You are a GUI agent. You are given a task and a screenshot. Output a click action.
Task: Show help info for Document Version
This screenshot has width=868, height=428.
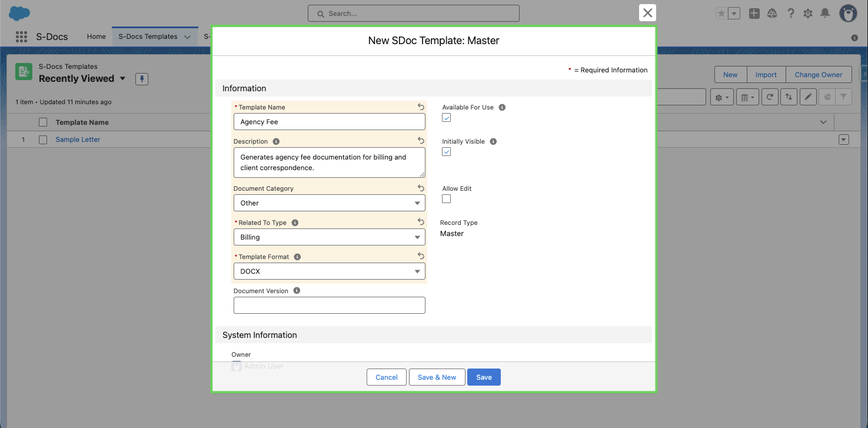click(297, 290)
